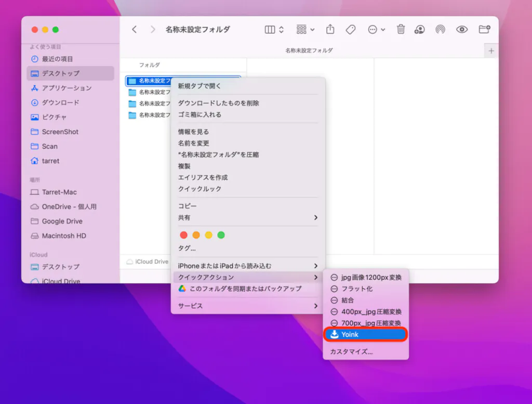
Task: Open Scan folder in sidebar
Action: tap(70, 146)
